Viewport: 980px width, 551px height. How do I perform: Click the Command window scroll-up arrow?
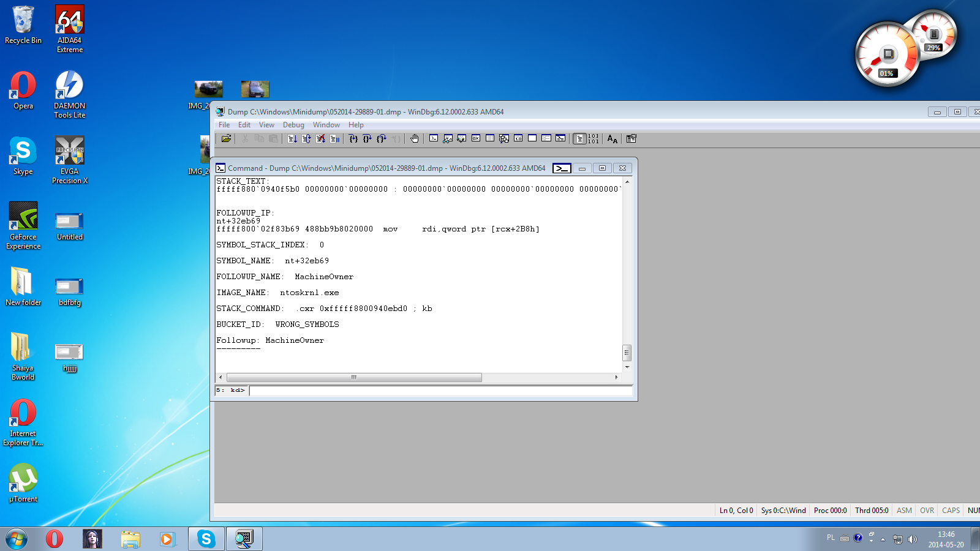[627, 182]
